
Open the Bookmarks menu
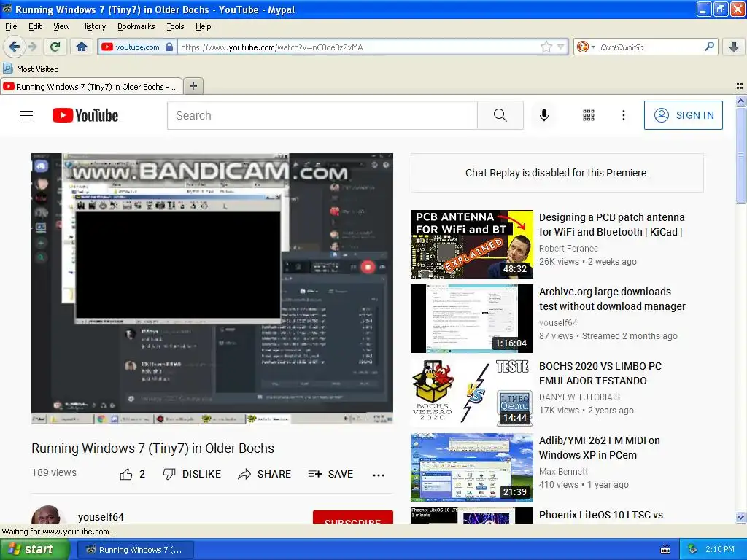(x=136, y=26)
